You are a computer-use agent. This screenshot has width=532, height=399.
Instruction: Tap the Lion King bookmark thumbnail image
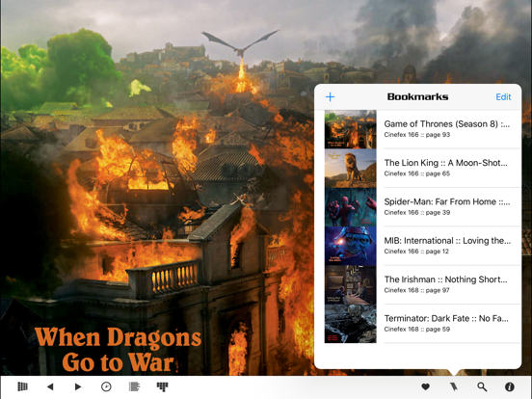351,169
